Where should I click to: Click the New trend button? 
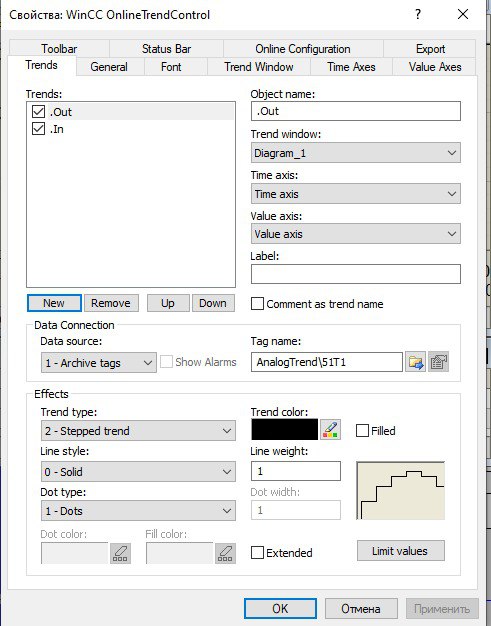tap(54, 303)
